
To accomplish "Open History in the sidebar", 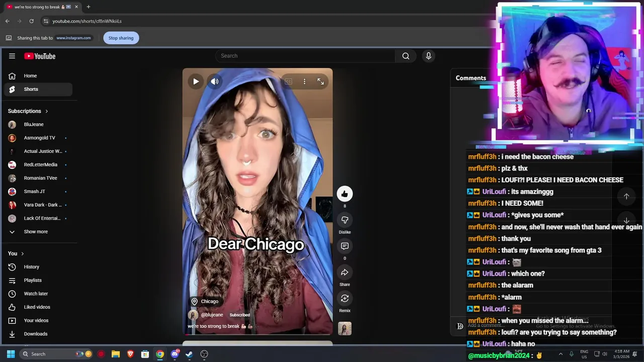I will pos(38,267).
